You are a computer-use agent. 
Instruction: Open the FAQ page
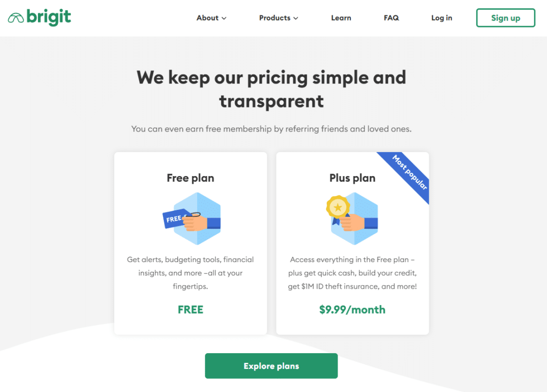(x=391, y=18)
